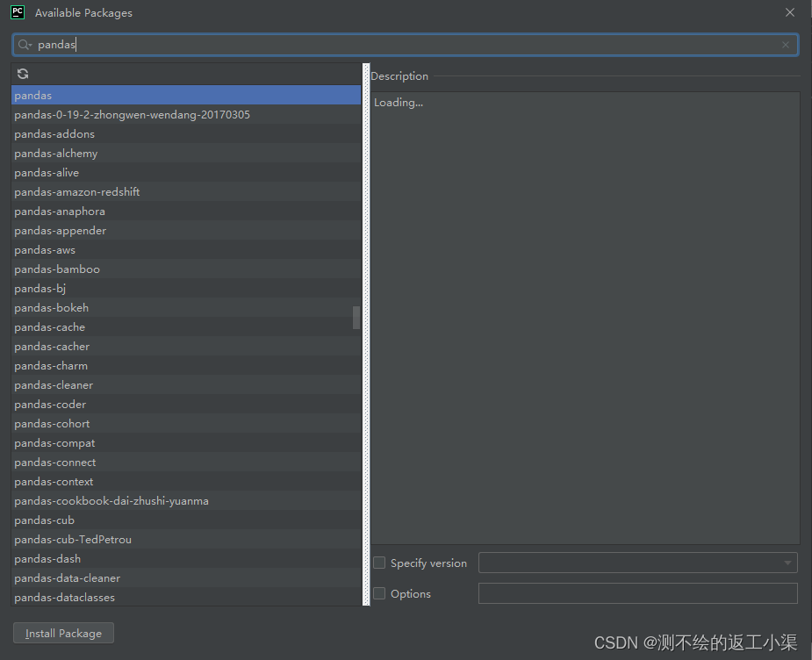Select the pandas-cacher package
The height and width of the screenshot is (660, 812).
pyautogui.click(x=186, y=347)
